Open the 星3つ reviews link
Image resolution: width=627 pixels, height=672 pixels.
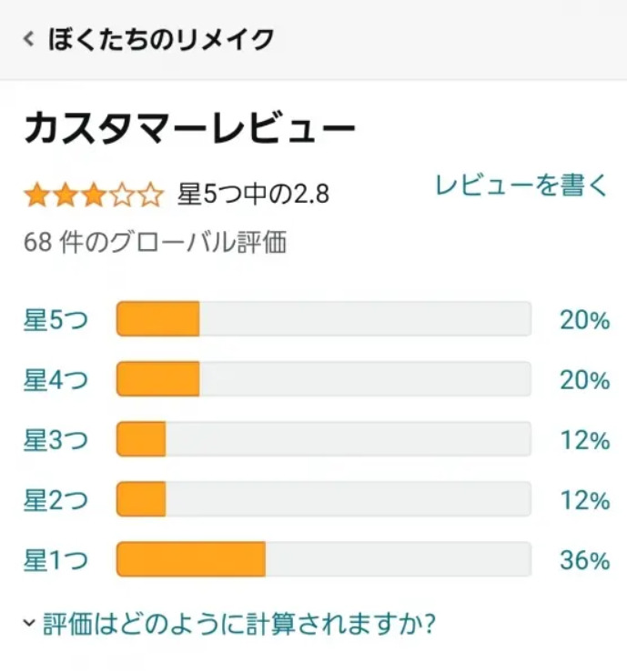56,440
